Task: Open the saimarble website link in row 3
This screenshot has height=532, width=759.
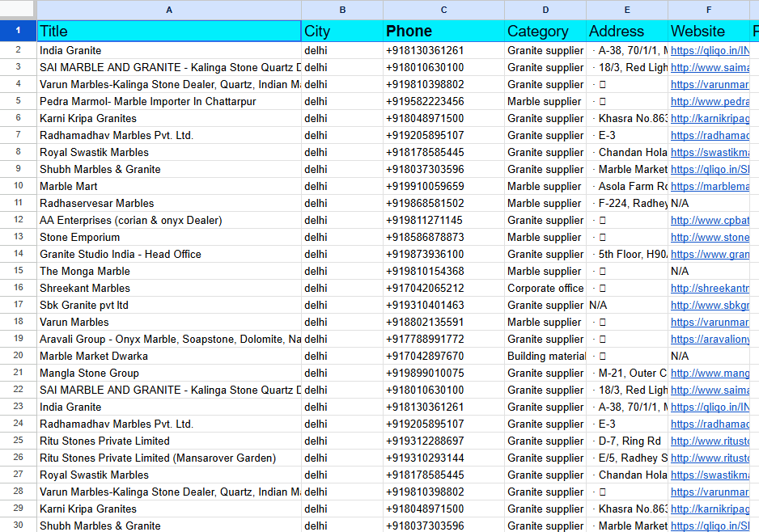Action: (x=710, y=67)
